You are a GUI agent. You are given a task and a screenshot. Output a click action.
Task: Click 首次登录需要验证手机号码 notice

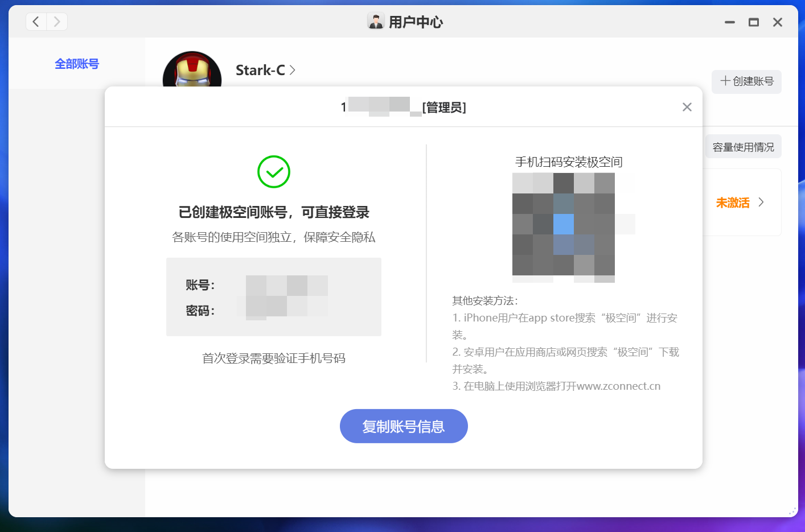pos(274,358)
